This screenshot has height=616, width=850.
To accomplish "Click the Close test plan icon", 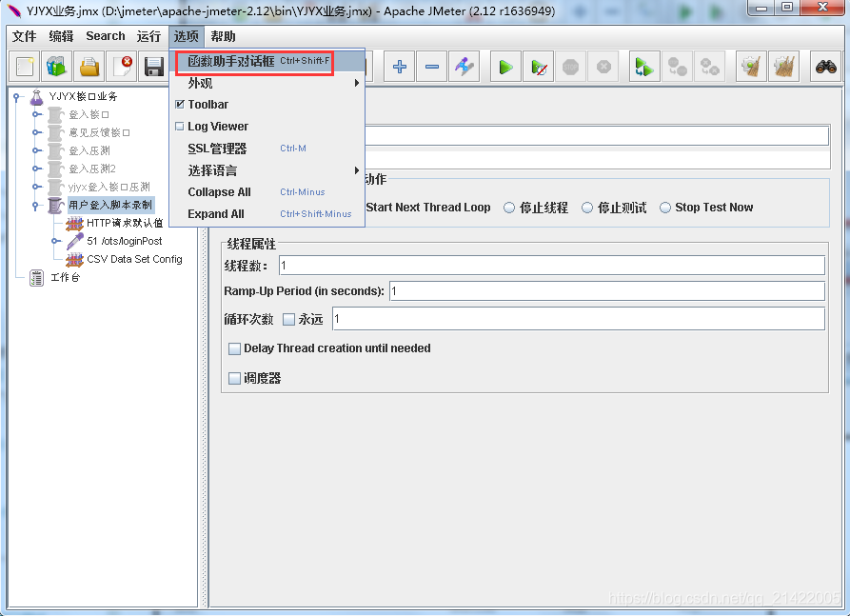I will (x=122, y=67).
